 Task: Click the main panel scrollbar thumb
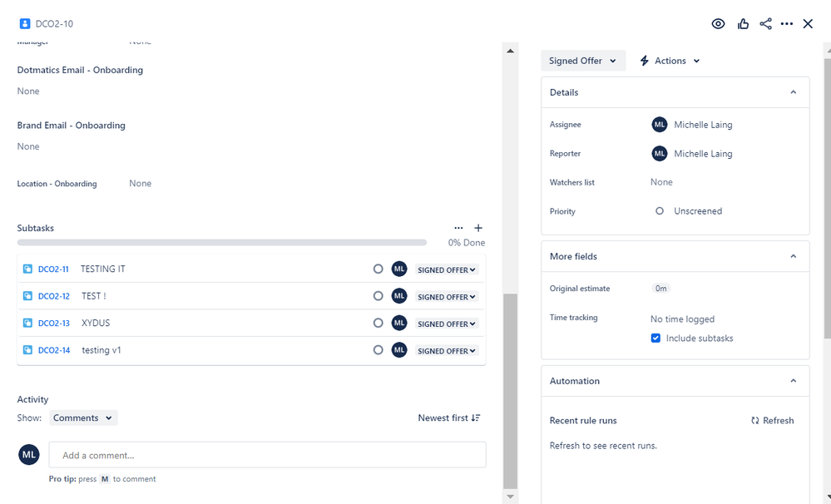pyautogui.click(x=511, y=391)
